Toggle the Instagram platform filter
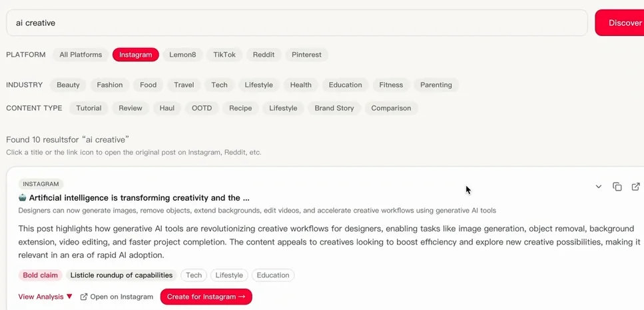644x310 pixels. (x=136, y=55)
